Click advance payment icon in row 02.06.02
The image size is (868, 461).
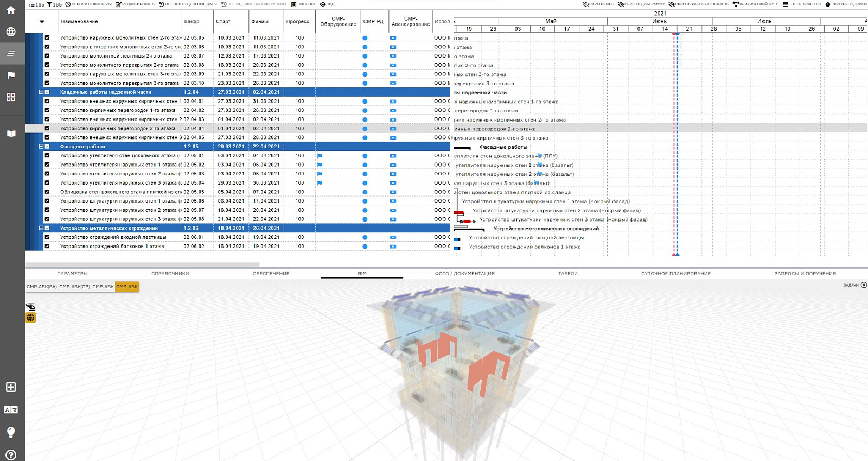[x=393, y=247]
